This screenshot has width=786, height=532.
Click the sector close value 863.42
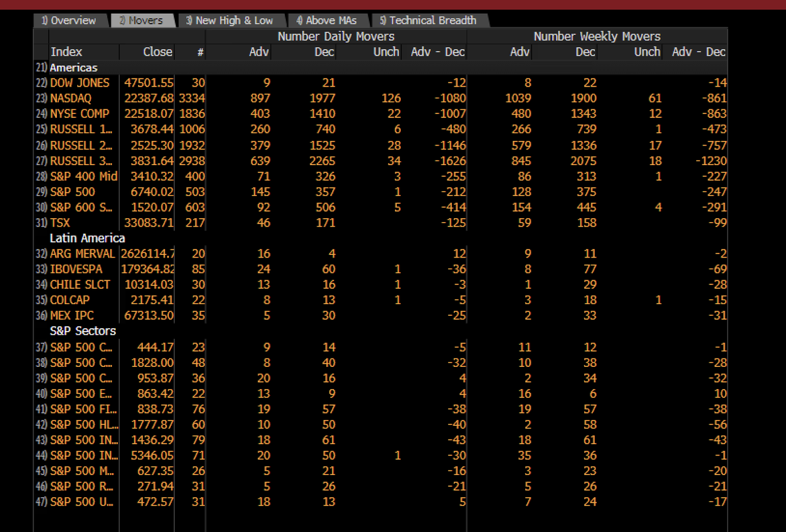tap(156, 394)
